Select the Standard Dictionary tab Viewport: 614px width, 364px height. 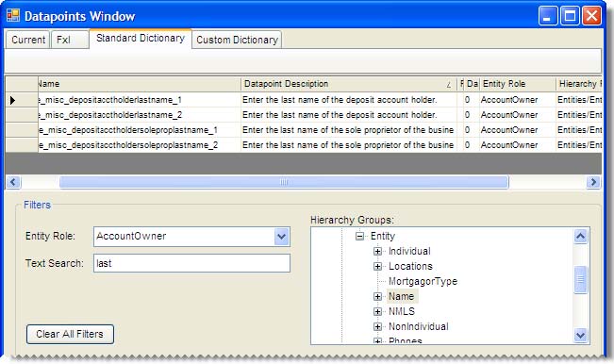[x=141, y=39]
